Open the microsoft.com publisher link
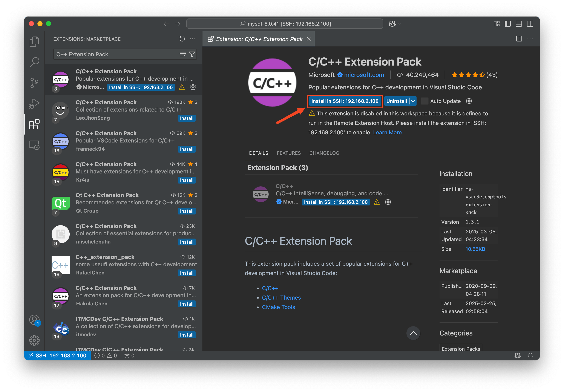564x392 pixels. tap(364, 75)
